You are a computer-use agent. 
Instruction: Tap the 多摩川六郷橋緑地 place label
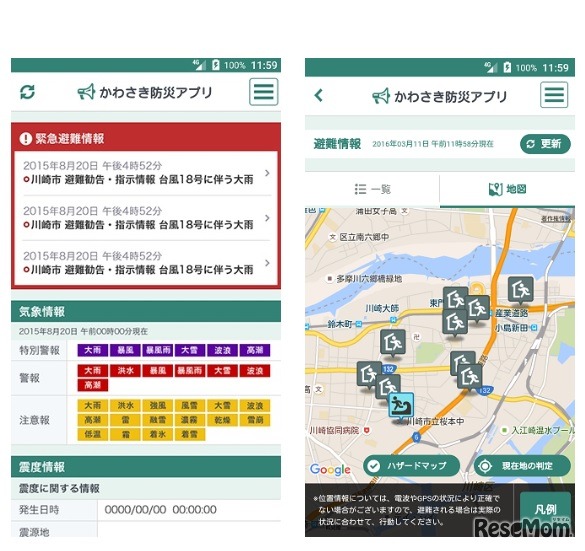(369, 279)
